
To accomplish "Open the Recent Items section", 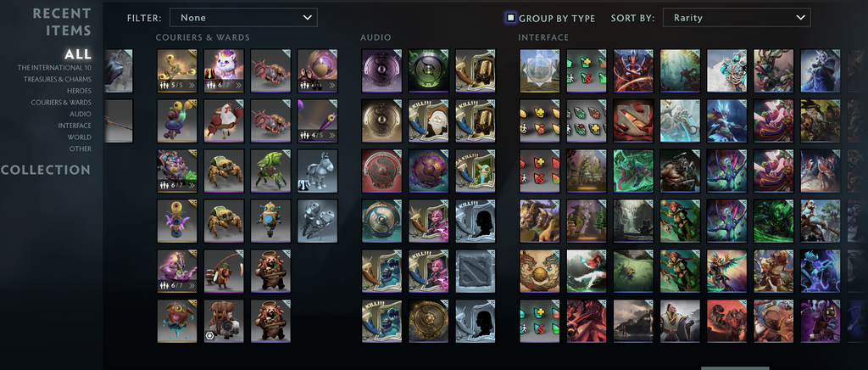I will tap(61, 21).
